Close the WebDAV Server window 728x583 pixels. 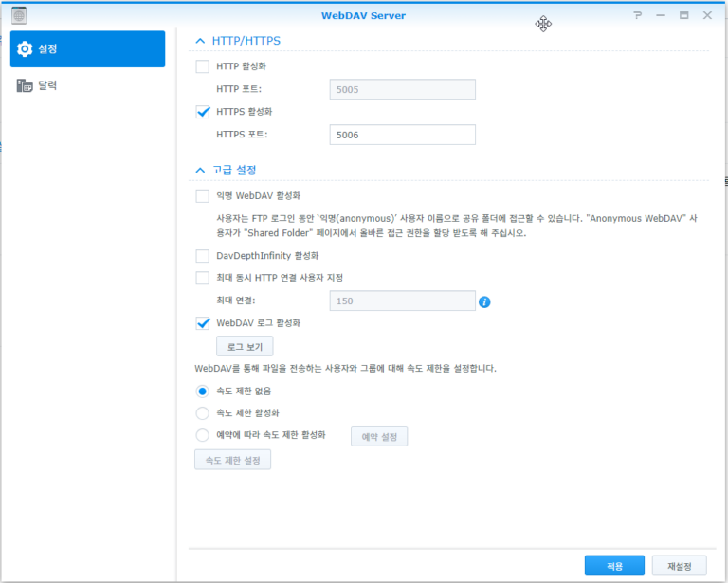[707, 16]
